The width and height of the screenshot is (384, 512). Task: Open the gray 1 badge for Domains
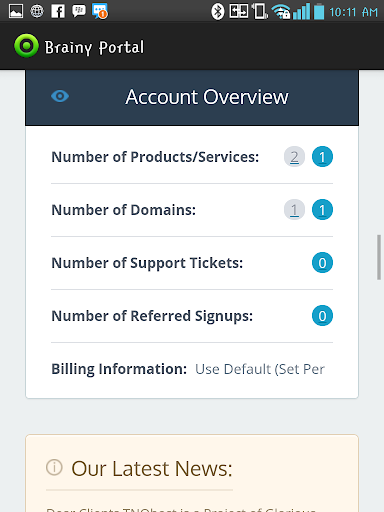294,210
